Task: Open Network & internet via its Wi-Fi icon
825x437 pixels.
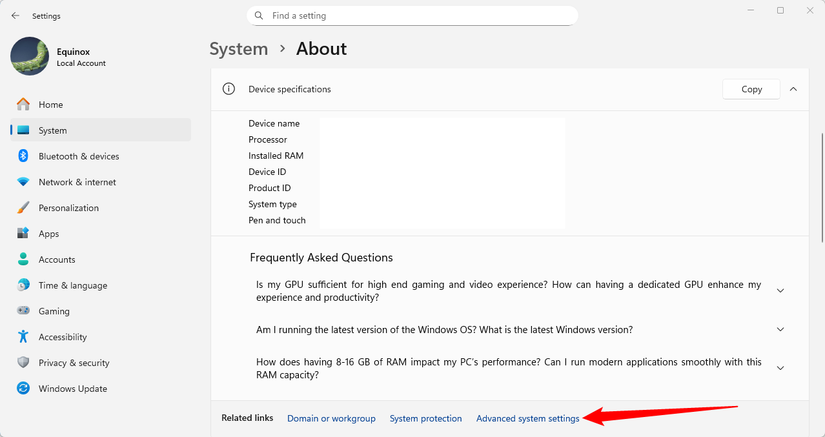Action: tap(23, 182)
